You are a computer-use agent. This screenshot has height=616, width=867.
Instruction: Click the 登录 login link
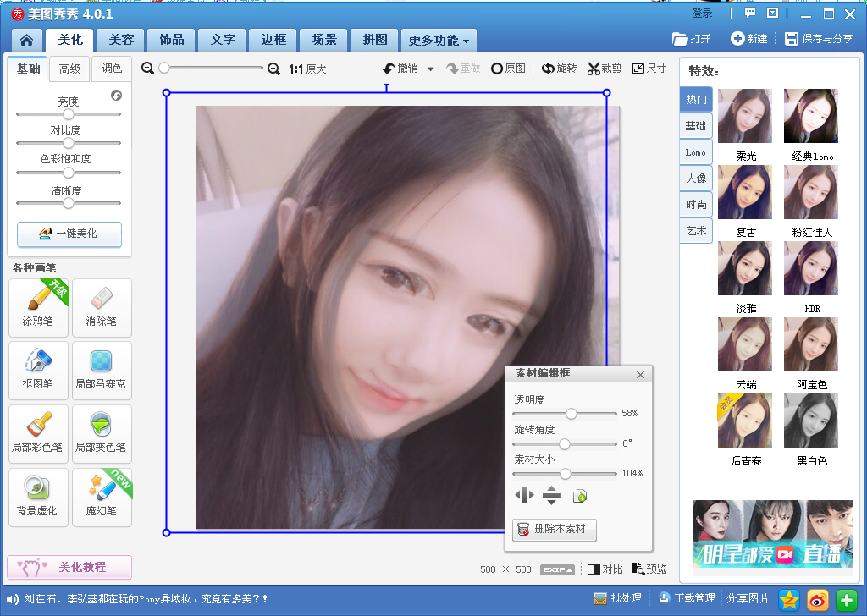point(702,14)
